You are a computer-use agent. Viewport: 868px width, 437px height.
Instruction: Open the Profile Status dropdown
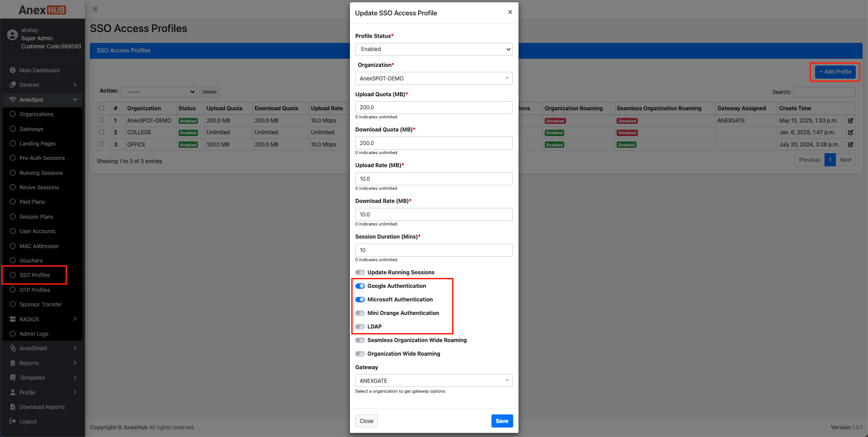(433, 49)
